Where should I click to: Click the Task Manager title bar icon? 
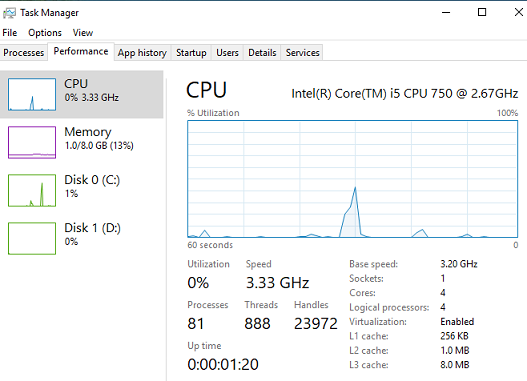[x=9, y=13]
